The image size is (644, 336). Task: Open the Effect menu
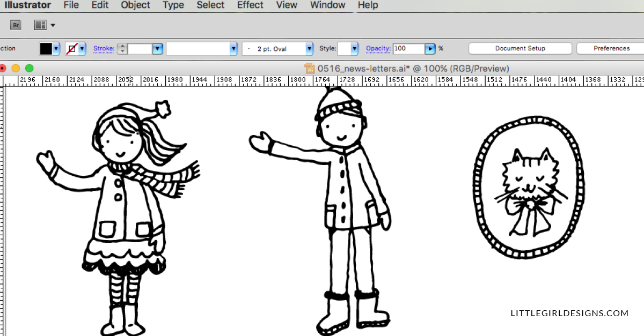click(251, 5)
